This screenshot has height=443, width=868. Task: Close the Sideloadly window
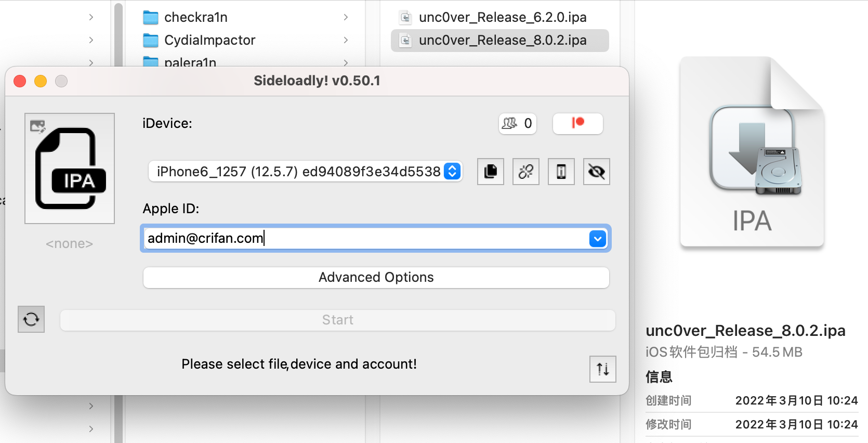pos(20,81)
